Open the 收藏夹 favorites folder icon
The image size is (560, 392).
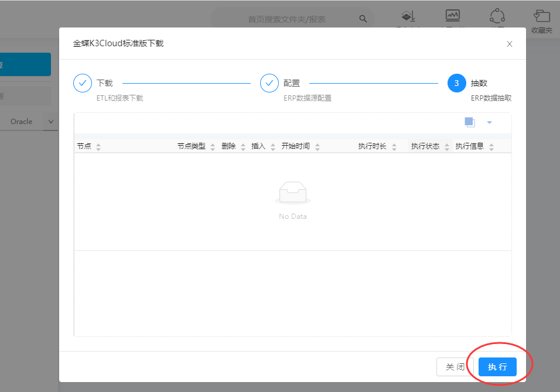(541, 16)
